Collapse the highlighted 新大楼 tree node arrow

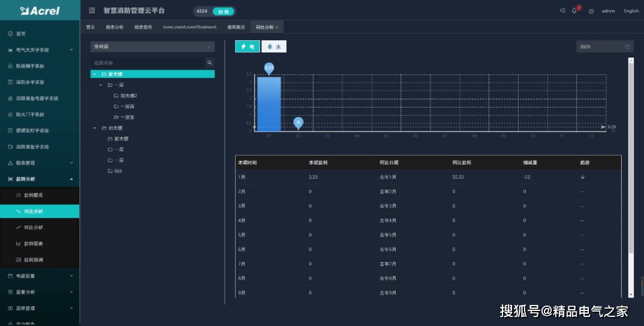[95, 74]
